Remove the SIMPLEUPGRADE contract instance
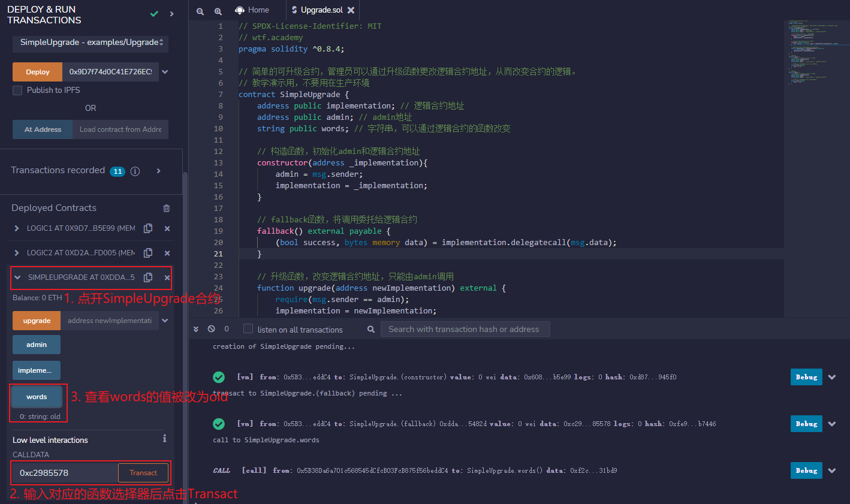This screenshot has height=504, width=850. pyautogui.click(x=167, y=277)
